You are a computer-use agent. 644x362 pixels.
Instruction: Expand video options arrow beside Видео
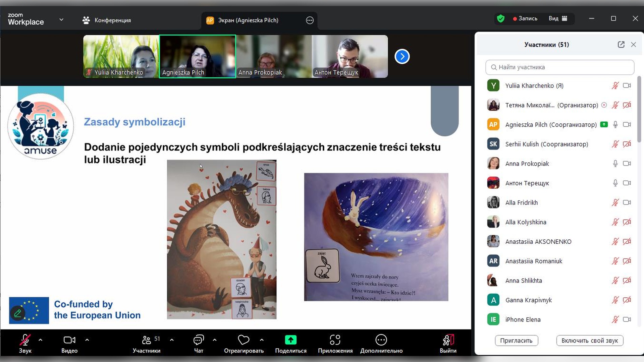pos(87,340)
